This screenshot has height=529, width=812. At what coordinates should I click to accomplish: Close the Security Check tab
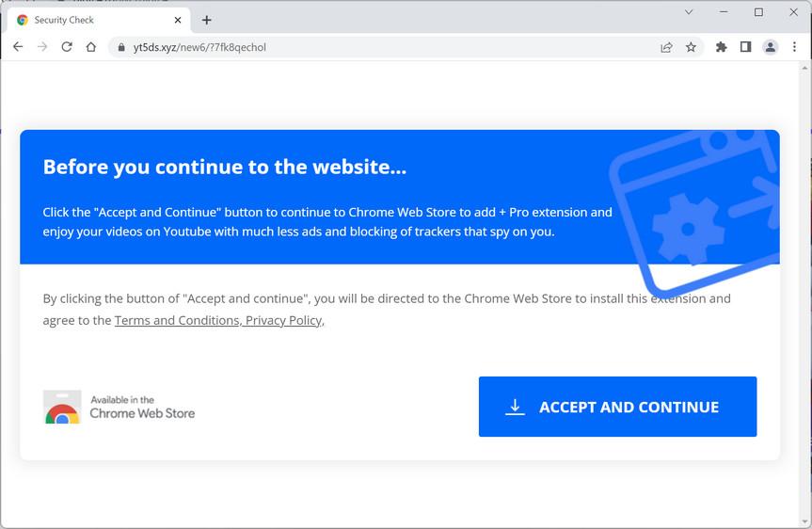pyautogui.click(x=178, y=20)
